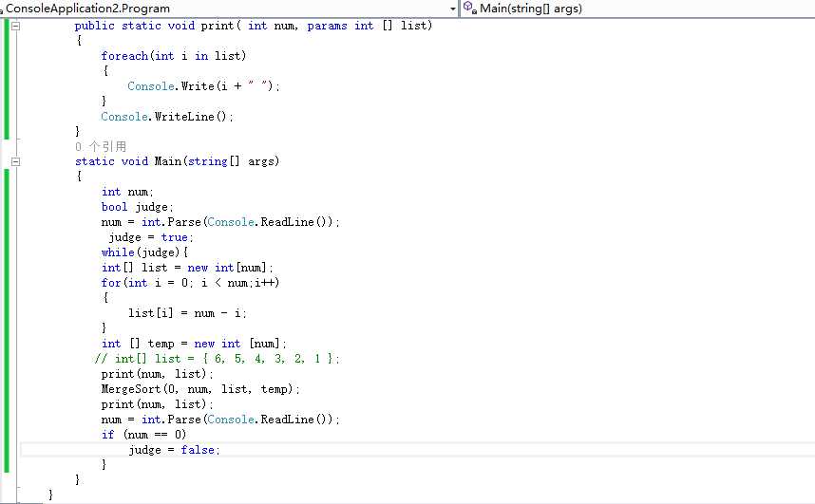
Task: Open the ConsoleApplication2.Program class dropdown
Action: click(229, 9)
